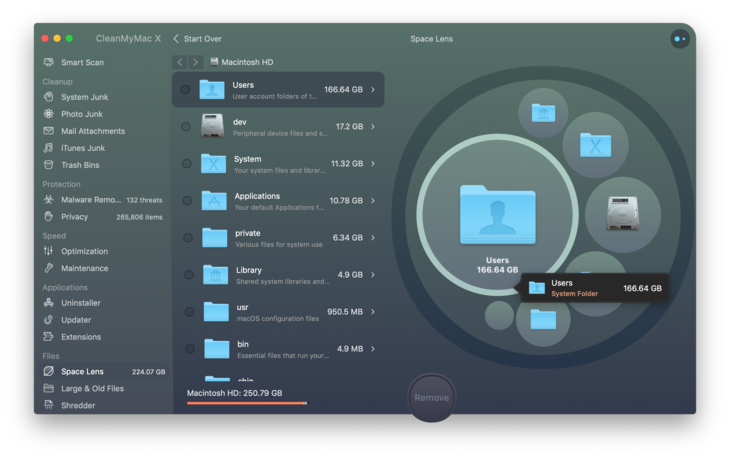This screenshot has width=730, height=459.
Task: Open System Junk module icon
Action: pyautogui.click(x=48, y=97)
